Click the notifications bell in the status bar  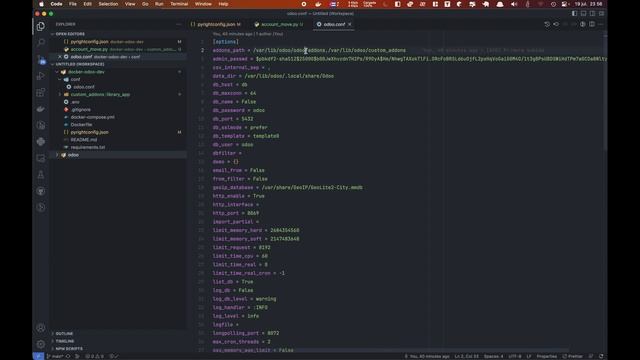click(601, 356)
